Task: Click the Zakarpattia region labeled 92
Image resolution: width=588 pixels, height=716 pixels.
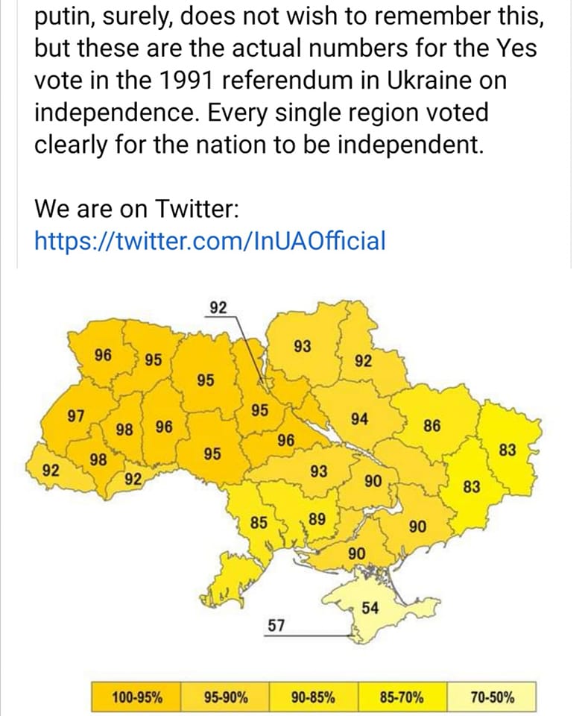Action: point(51,471)
